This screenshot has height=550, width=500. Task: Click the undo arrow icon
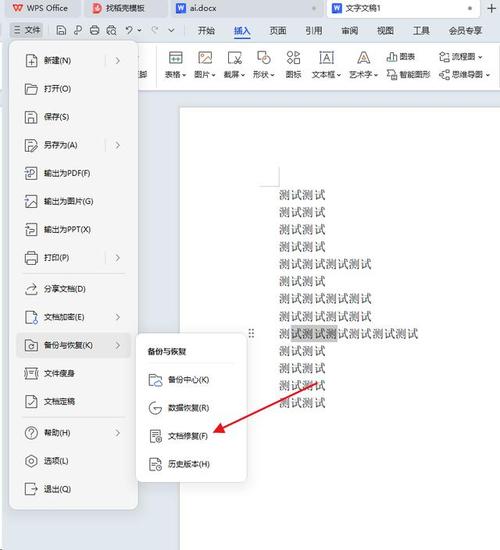(x=129, y=31)
